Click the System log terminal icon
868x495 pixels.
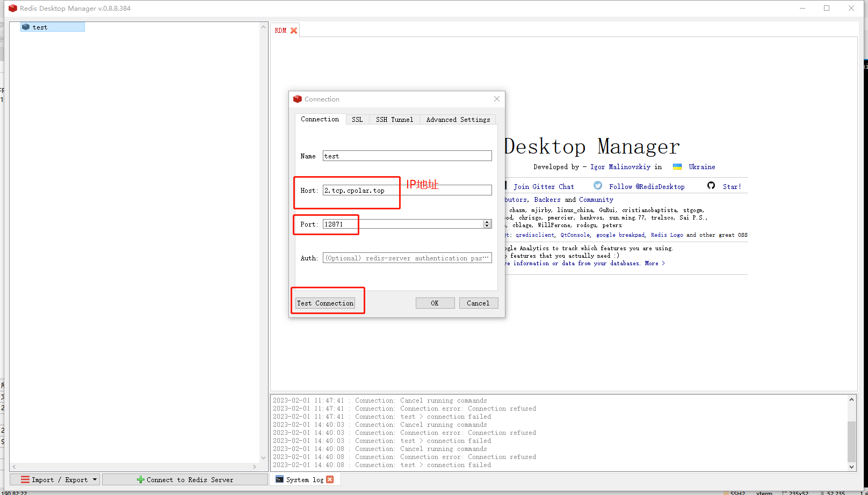click(x=279, y=479)
